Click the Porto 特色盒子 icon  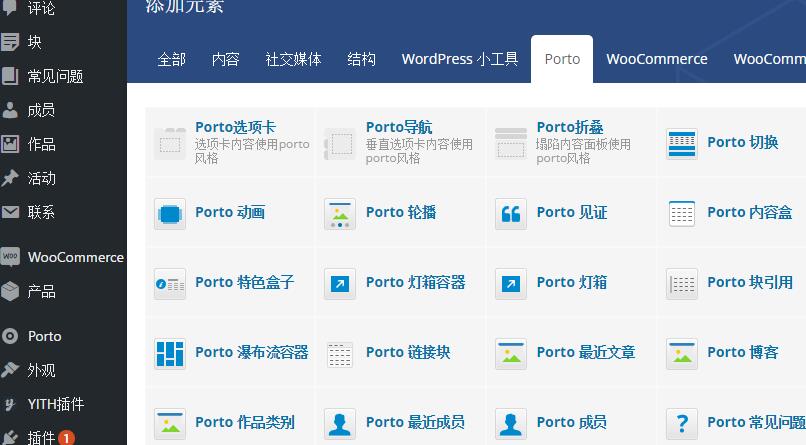tap(170, 283)
